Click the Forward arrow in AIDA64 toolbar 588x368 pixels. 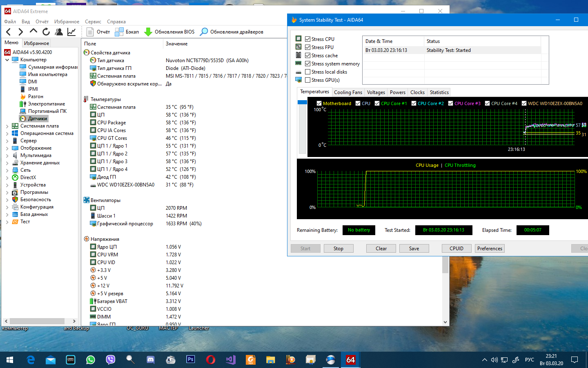tap(21, 32)
